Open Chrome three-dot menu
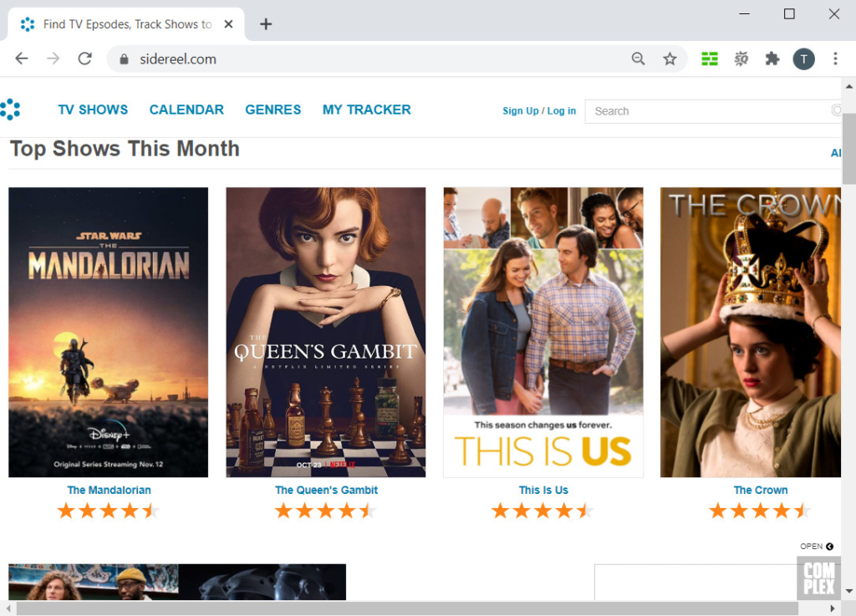 [x=835, y=59]
